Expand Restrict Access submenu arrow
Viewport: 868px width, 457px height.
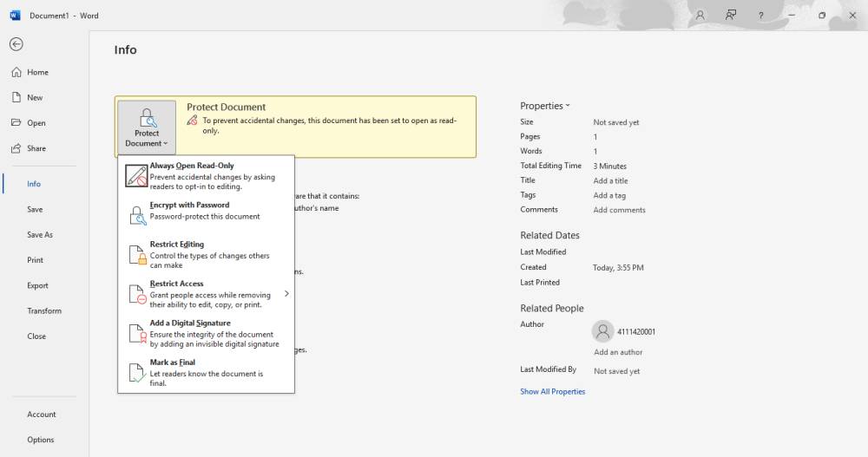click(286, 294)
